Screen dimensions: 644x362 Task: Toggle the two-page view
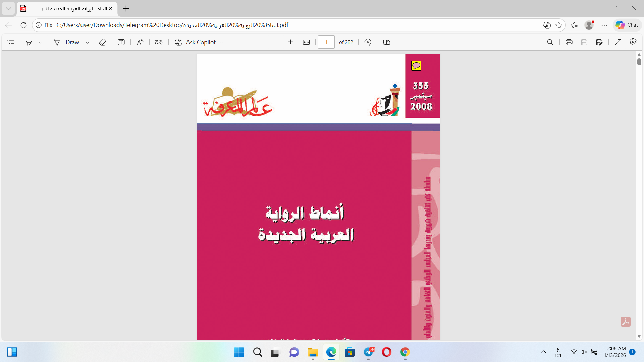click(387, 42)
